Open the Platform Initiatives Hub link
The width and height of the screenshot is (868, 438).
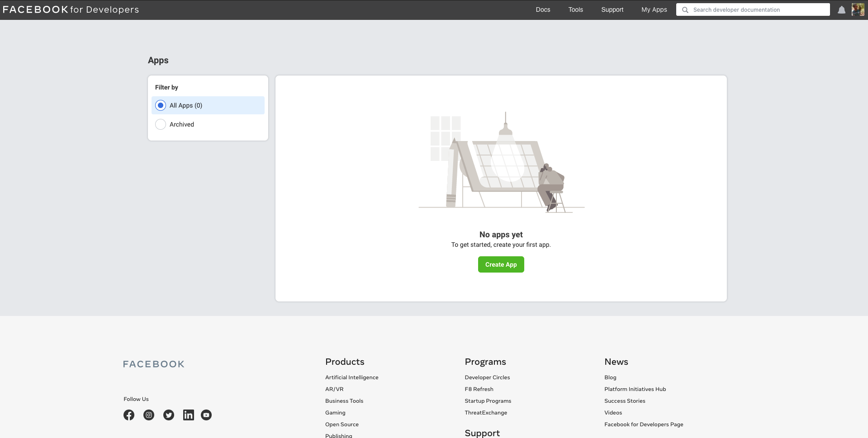click(635, 389)
